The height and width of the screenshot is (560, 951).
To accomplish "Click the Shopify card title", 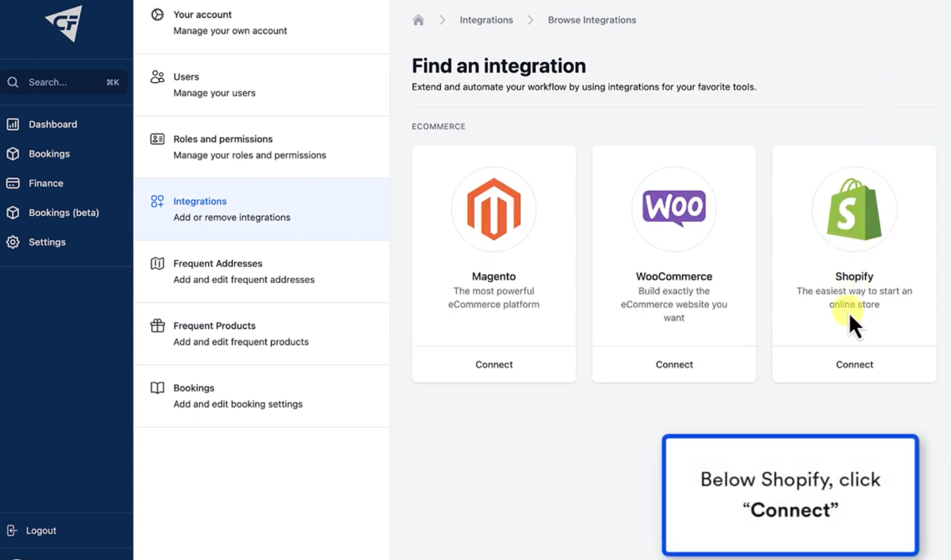I will point(854,276).
